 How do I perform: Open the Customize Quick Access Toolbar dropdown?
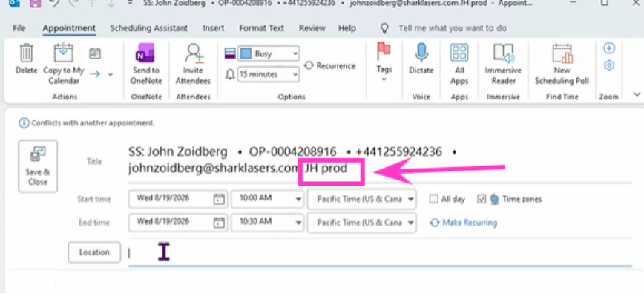[130, 3]
